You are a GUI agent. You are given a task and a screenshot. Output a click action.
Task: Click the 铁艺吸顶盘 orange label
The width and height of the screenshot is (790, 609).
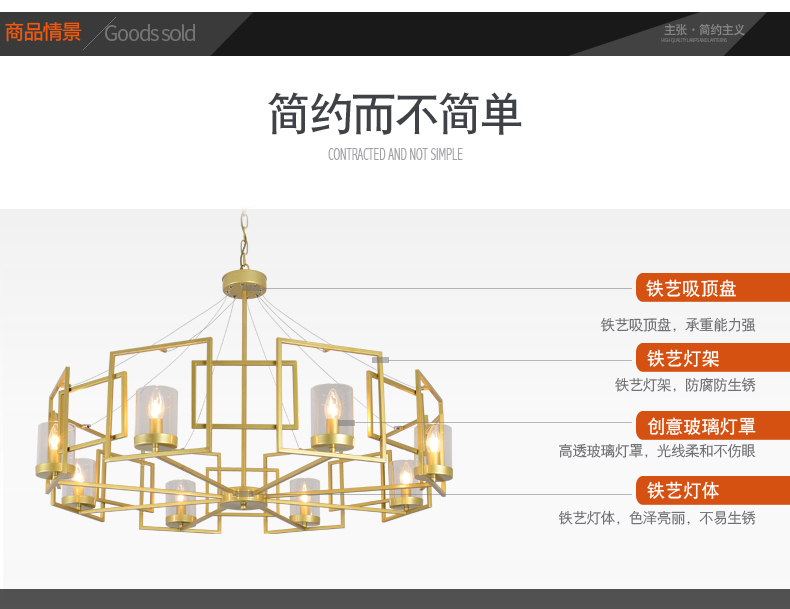[712, 288]
